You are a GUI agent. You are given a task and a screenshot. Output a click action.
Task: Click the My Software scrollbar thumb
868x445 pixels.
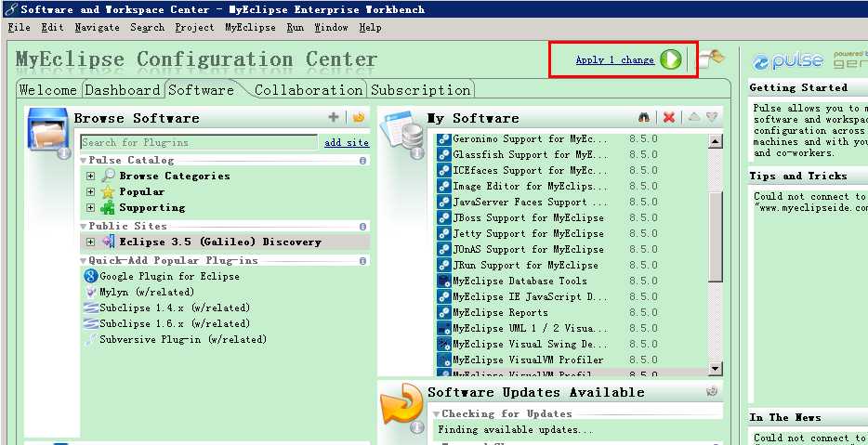pos(716,236)
